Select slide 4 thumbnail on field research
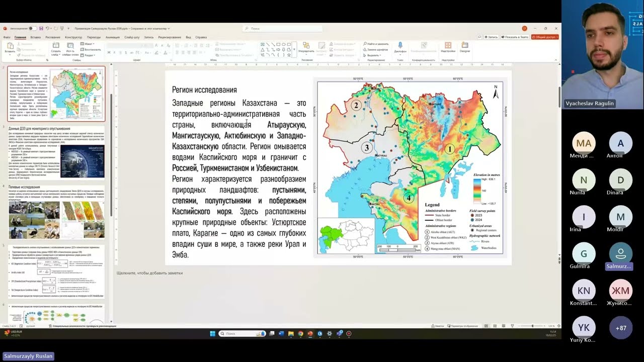The height and width of the screenshot is (362, 644). pyautogui.click(x=57, y=213)
